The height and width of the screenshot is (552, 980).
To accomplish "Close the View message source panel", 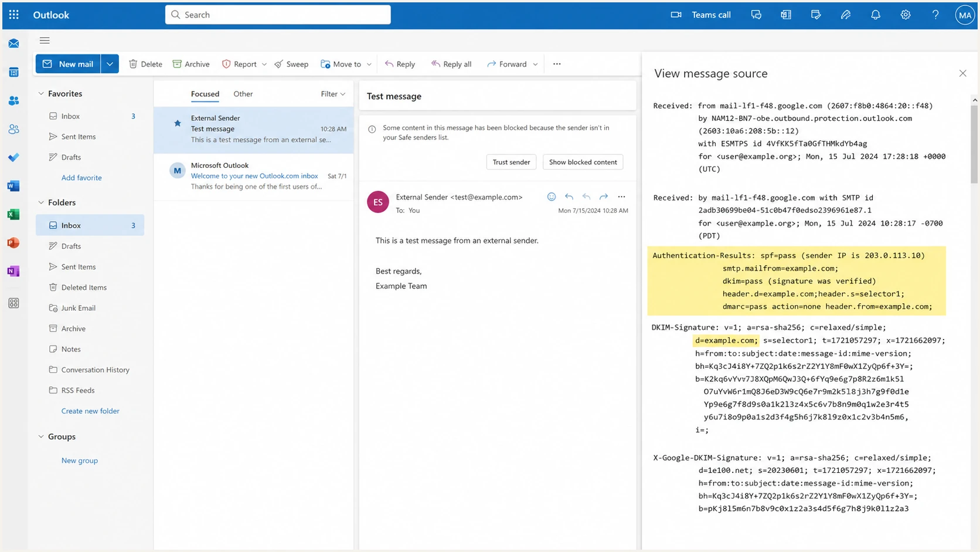I will coord(962,73).
